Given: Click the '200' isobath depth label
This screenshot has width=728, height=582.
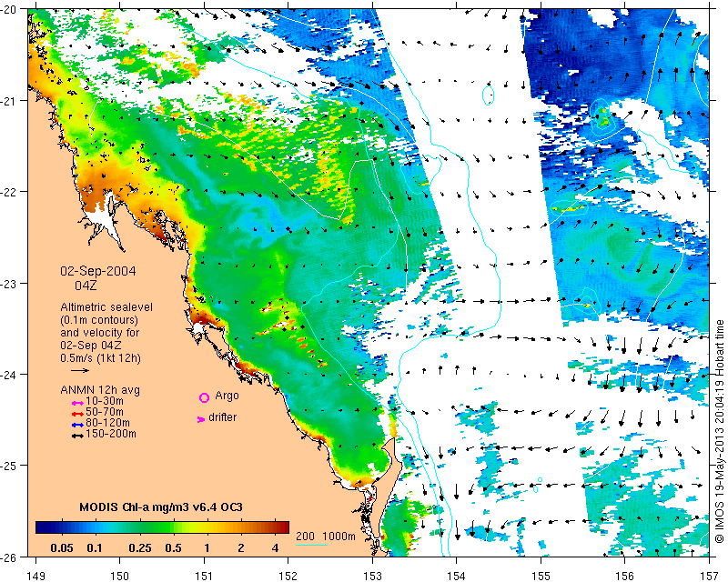Looking at the screenshot, I should pyautogui.click(x=305, y=536).
